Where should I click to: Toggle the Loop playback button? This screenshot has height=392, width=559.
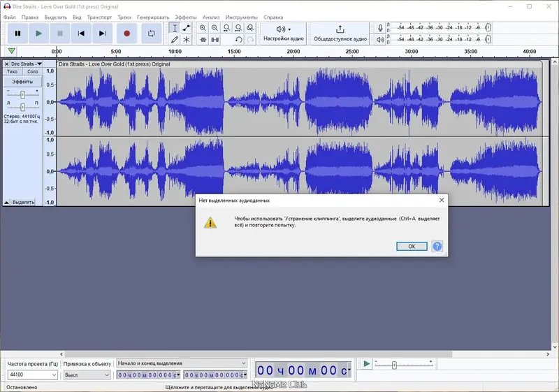(151, 33)
